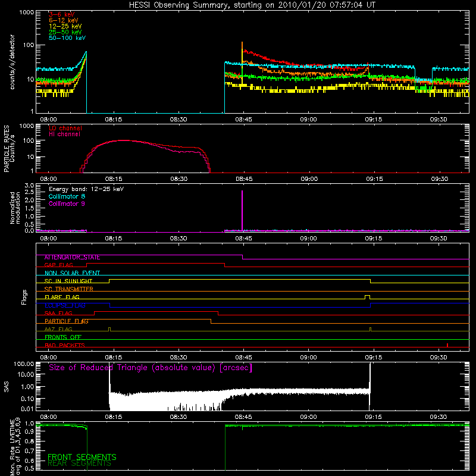This screenshot has height=476, width=476.
Task: Select the HI channel legend label
Action: tap(64, 134)
